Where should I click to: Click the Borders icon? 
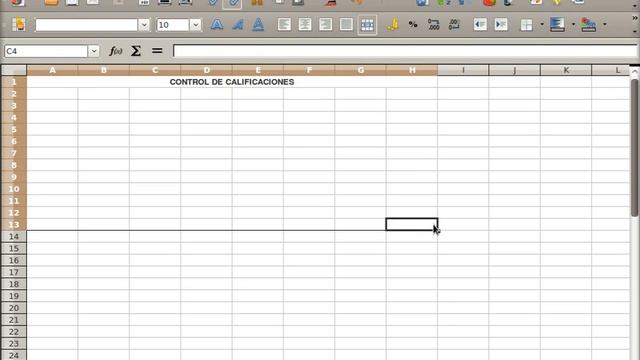[x=527, y=24]
